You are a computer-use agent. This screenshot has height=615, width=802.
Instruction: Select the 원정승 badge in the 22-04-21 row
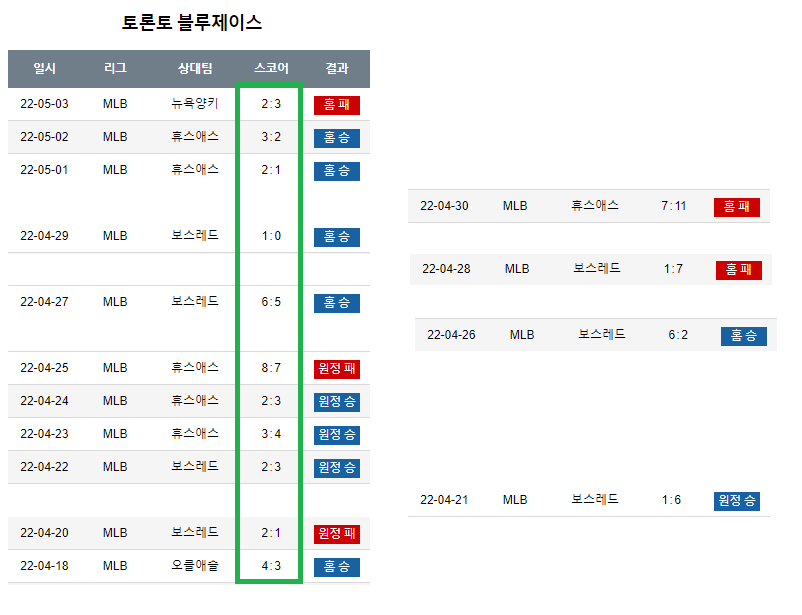[x=736, y=501]
